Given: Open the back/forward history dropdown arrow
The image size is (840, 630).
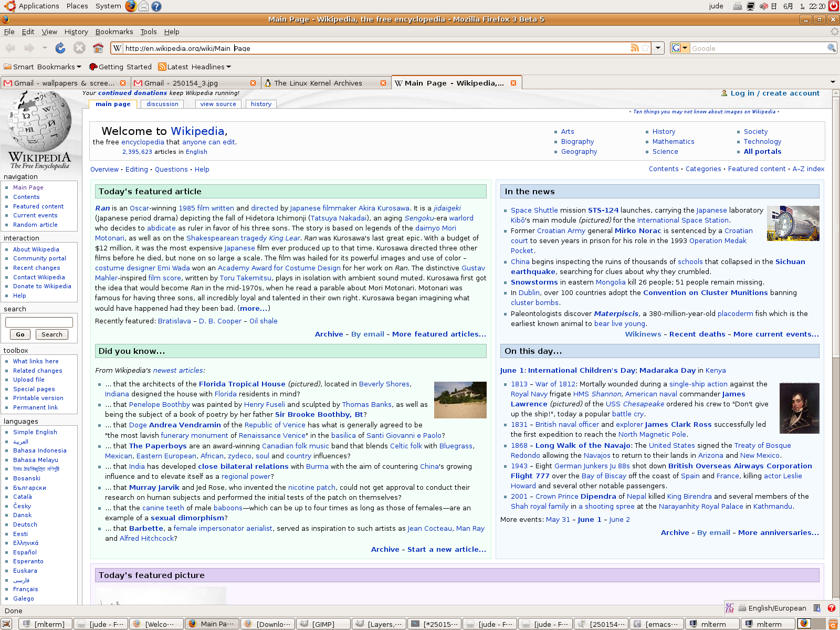Looking at the screenshot, I should tap(45, 48).
